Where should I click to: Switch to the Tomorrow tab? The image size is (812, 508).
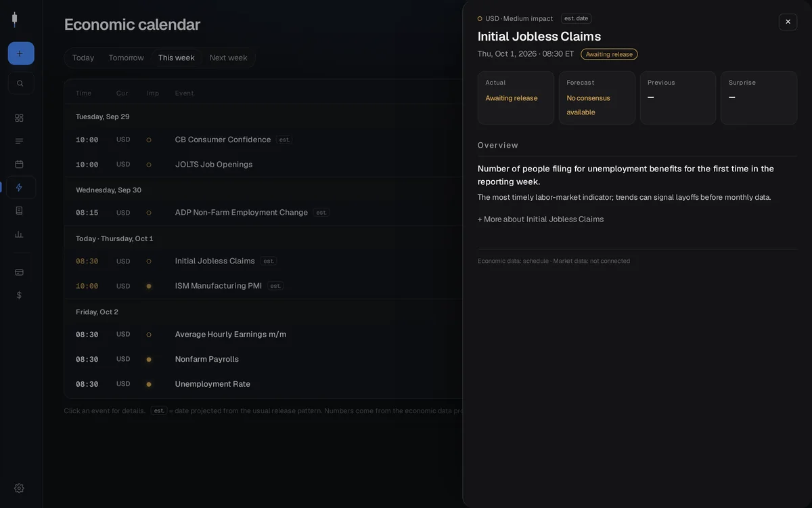127,58
